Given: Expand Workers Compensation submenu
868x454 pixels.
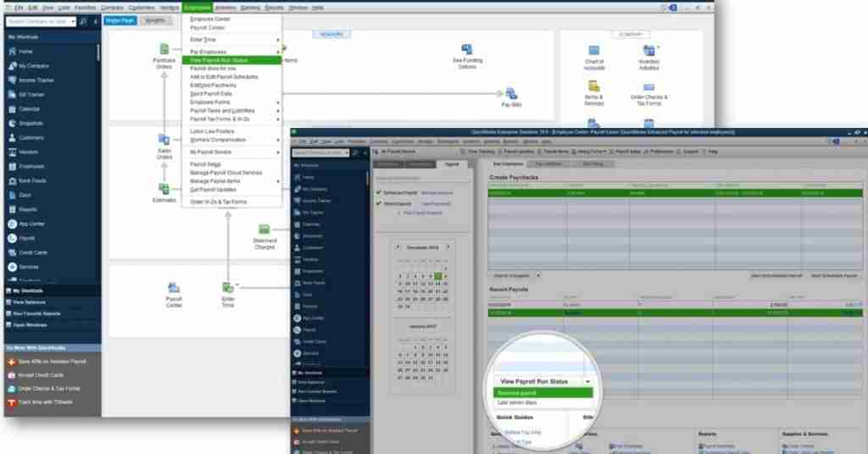Looking at the screenshot, I should coord(231,140).
